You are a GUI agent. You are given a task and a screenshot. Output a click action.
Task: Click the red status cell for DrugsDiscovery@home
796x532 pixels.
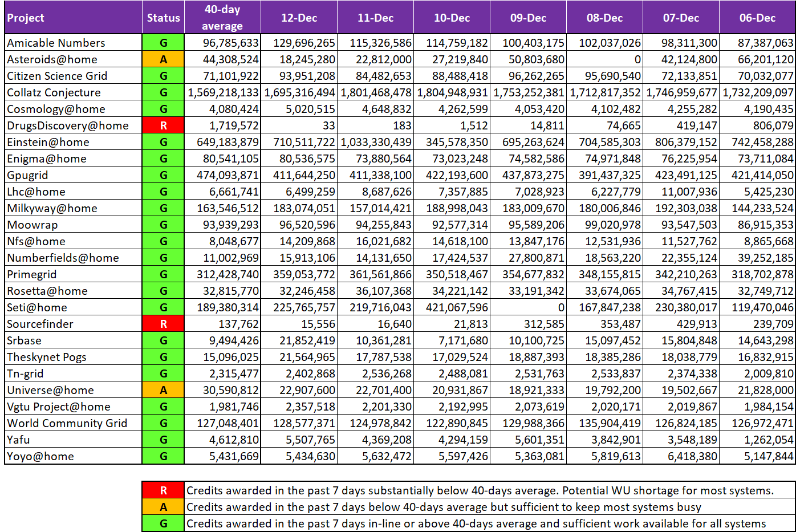pos(163,125)
